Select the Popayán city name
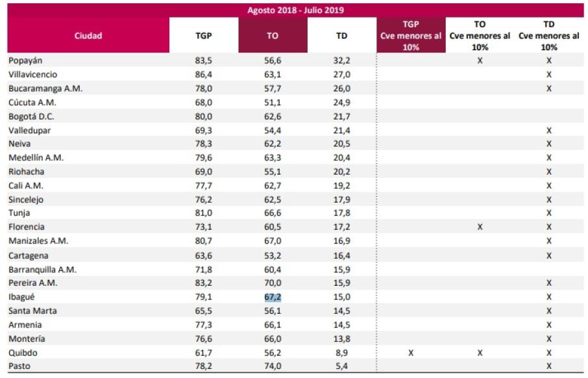 tap(26, 60)
